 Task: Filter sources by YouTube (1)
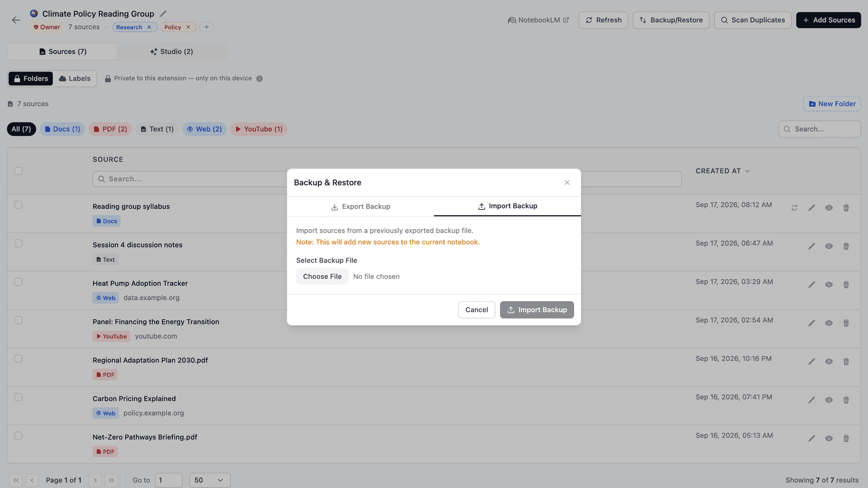[x=259, y=129]
